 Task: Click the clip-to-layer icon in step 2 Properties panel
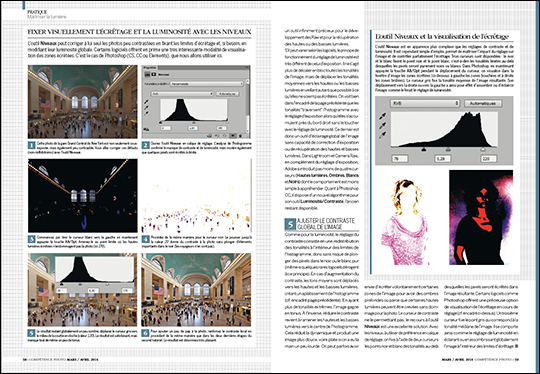[209, 136]
